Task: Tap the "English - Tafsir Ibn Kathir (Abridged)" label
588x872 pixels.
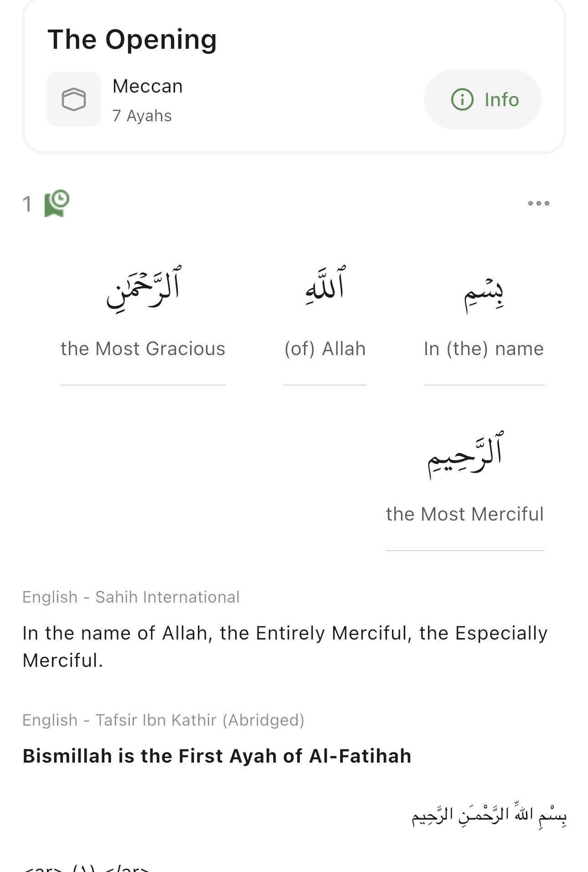Action: click(x=163, y=720)
